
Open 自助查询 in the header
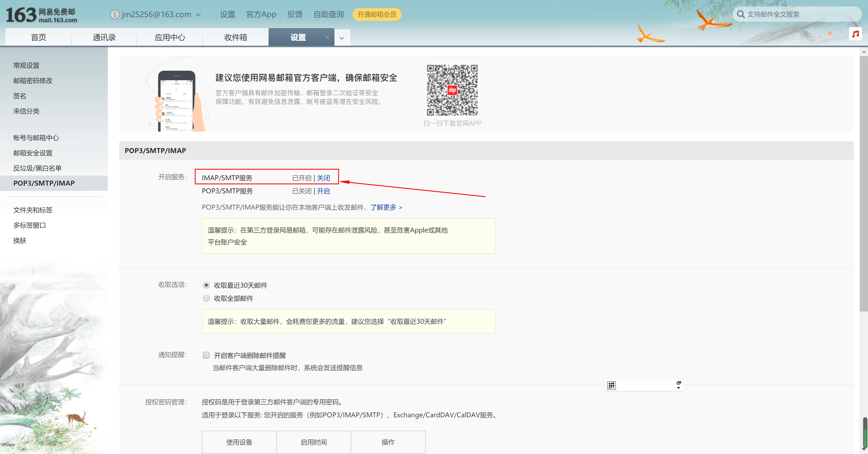click(328, 14)
